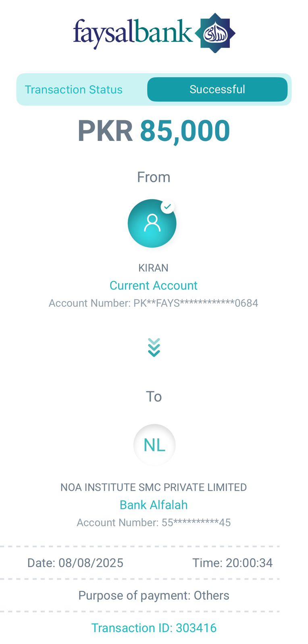This screenshot has width=308, height=644.
Task: Click the faysalbank wordmark text
Action: [133, 33]
